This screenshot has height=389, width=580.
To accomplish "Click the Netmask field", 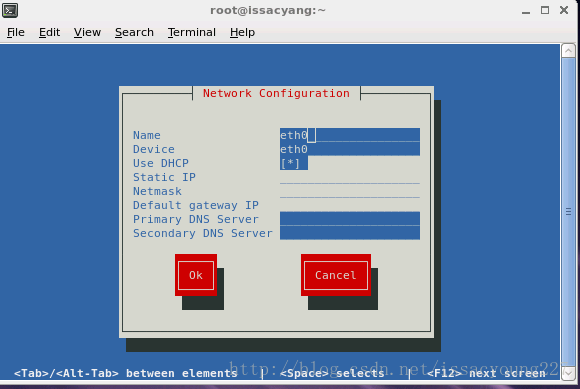I will point(350,192).
